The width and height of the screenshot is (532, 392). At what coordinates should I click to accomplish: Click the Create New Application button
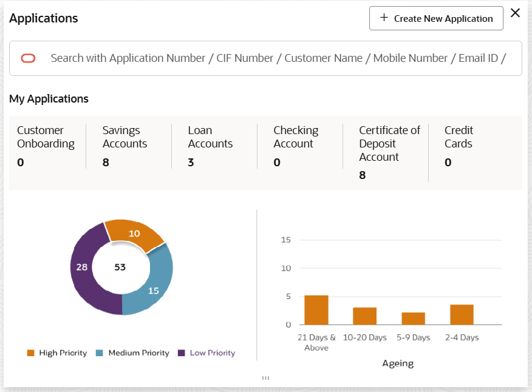[436, 18]
